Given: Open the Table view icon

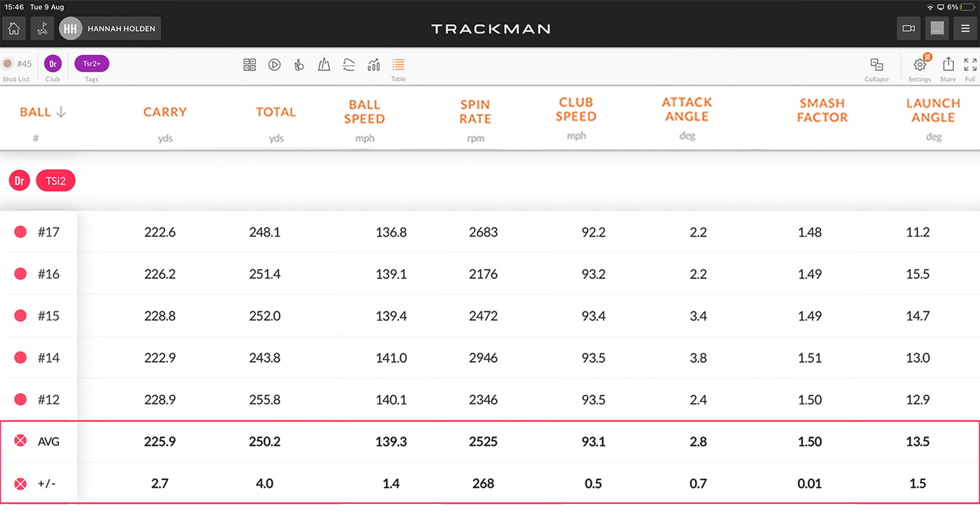Looking at the screenshot, I should (398, 65).
